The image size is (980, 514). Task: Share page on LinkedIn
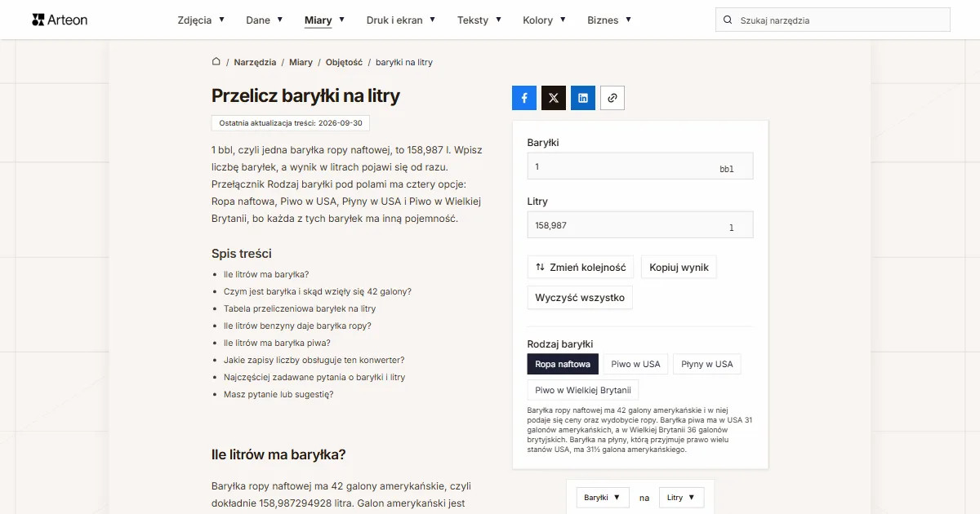coord(583,98)
